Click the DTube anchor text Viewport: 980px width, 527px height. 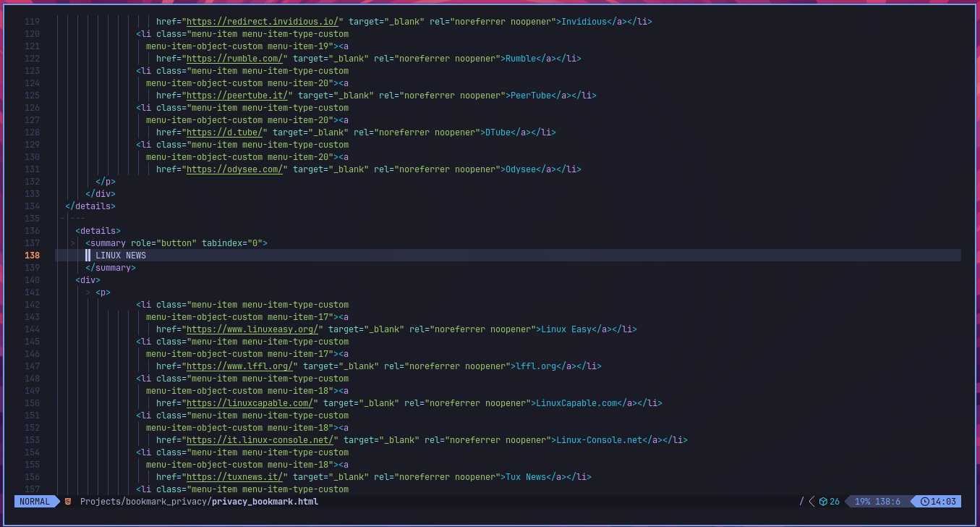(498, 132)
